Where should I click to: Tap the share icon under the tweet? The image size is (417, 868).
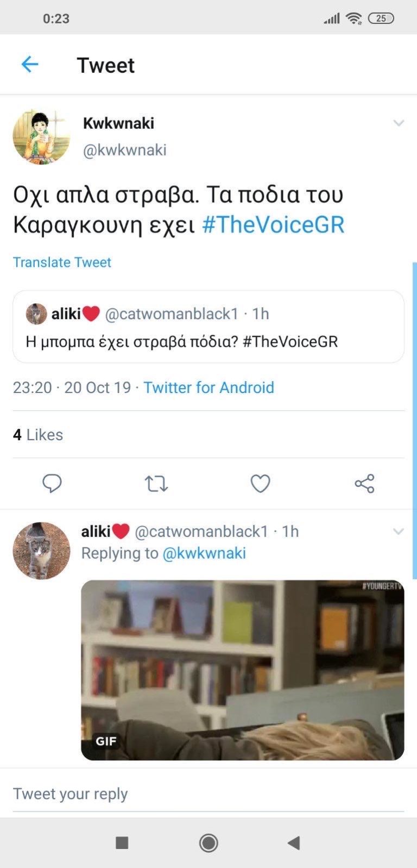(364, 483)
